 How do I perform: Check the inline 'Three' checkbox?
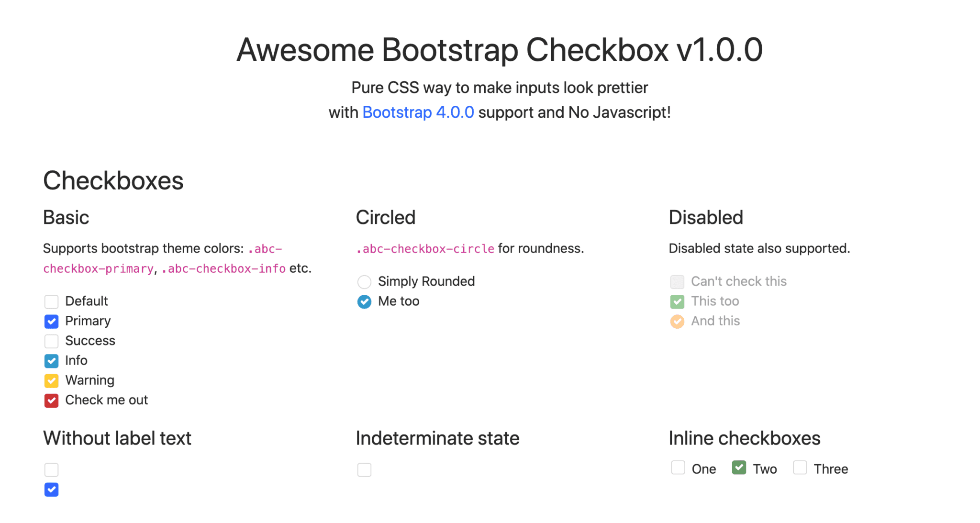tap(800, 468)
